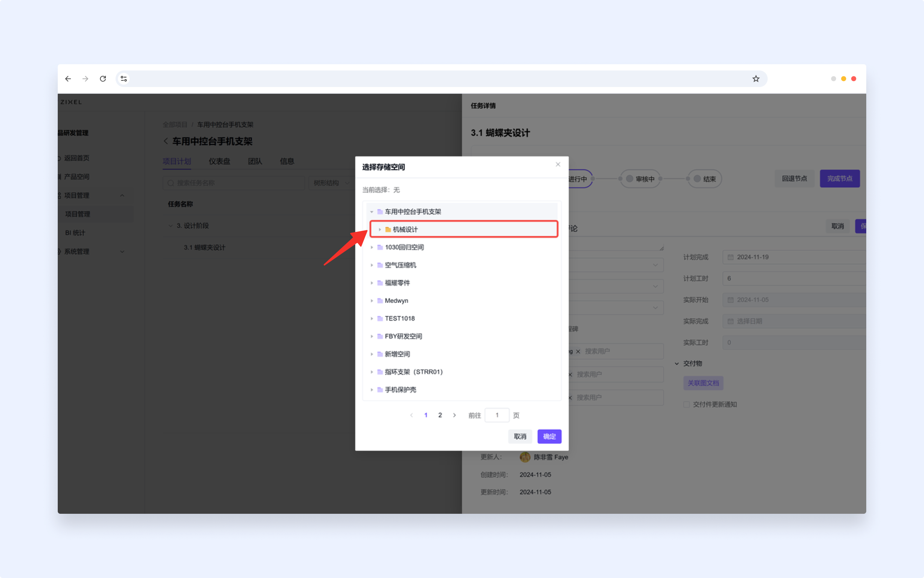Click 审核中 workflow step
Image resolution: width=924 pixels, height=578 pixels.
tap(640, 179)
